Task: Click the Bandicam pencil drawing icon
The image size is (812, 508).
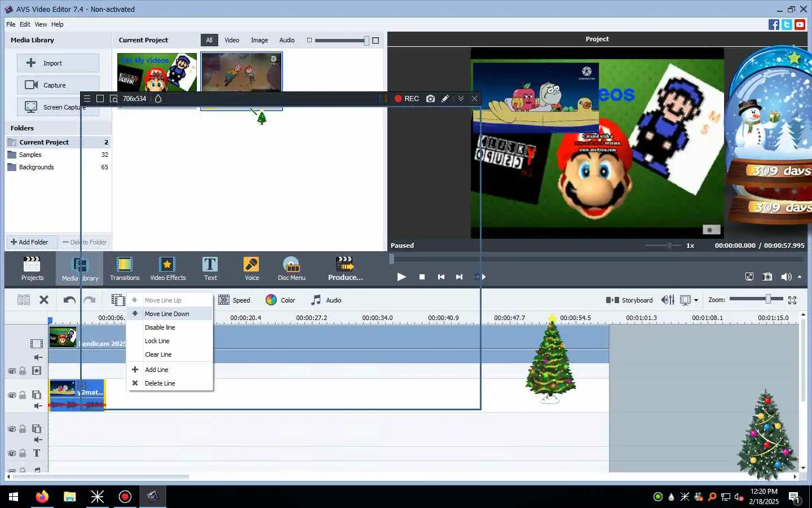Action: (x=445, y=98)
